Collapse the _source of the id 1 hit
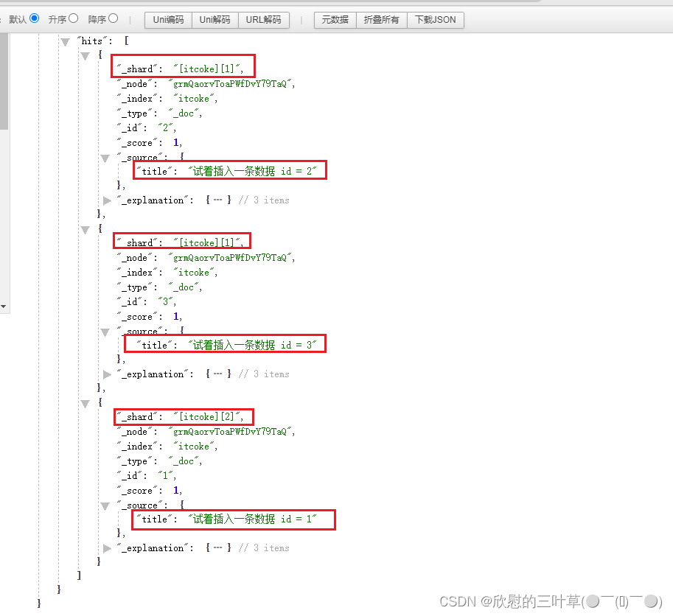This screenshot has width=673, height=616. tap(105, 507)
